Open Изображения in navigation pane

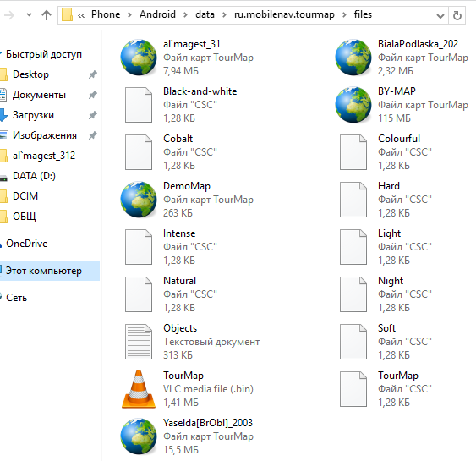pos(45,135)
